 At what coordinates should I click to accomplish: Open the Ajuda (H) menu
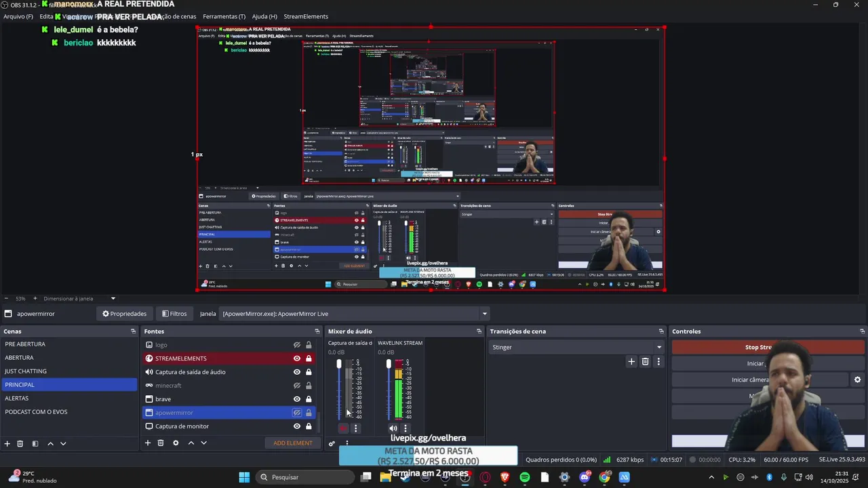[264, 16]
